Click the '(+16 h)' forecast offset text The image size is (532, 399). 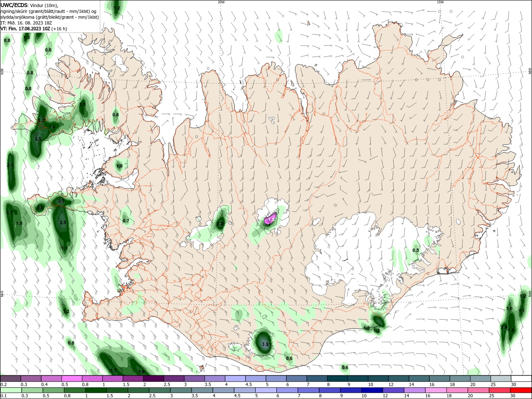pyautogui.click(x=59, y=29)
